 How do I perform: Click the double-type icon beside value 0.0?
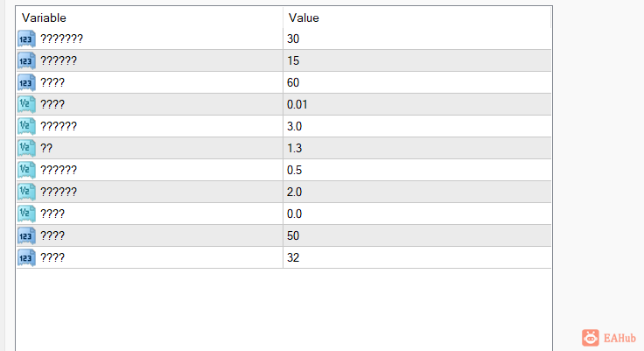point(25,214)
